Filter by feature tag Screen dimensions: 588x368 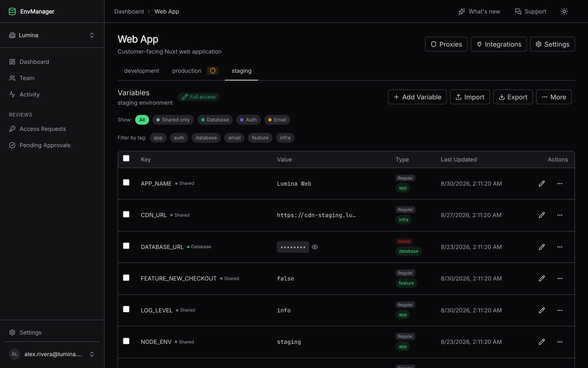(x=260, y=138)
